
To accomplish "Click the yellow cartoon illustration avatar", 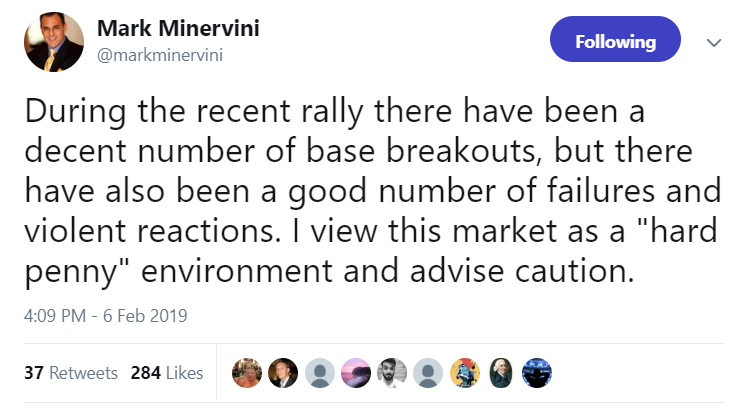I will [x=465, y=373].
